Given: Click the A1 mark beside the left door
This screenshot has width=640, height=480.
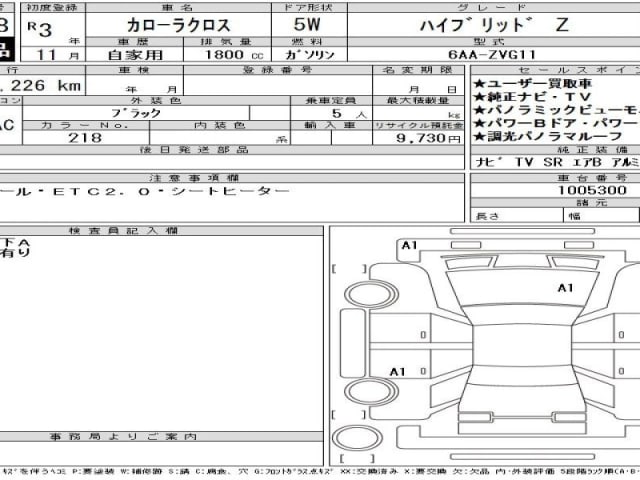Looking at the screenshot, I should pyautogui.click(x=397, y=372).
